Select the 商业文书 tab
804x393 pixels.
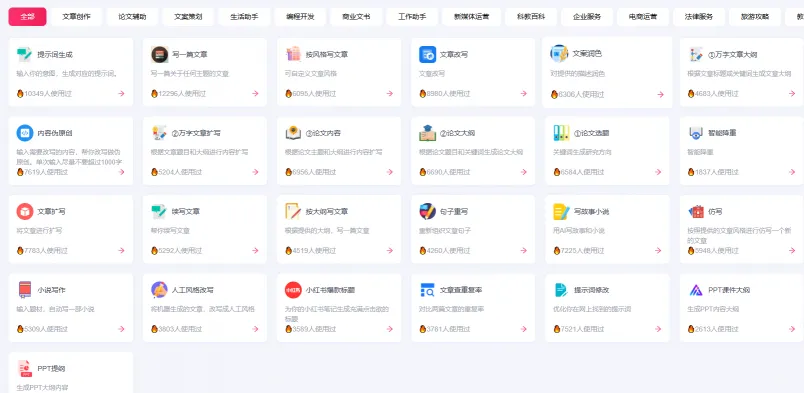coord(356,16)
